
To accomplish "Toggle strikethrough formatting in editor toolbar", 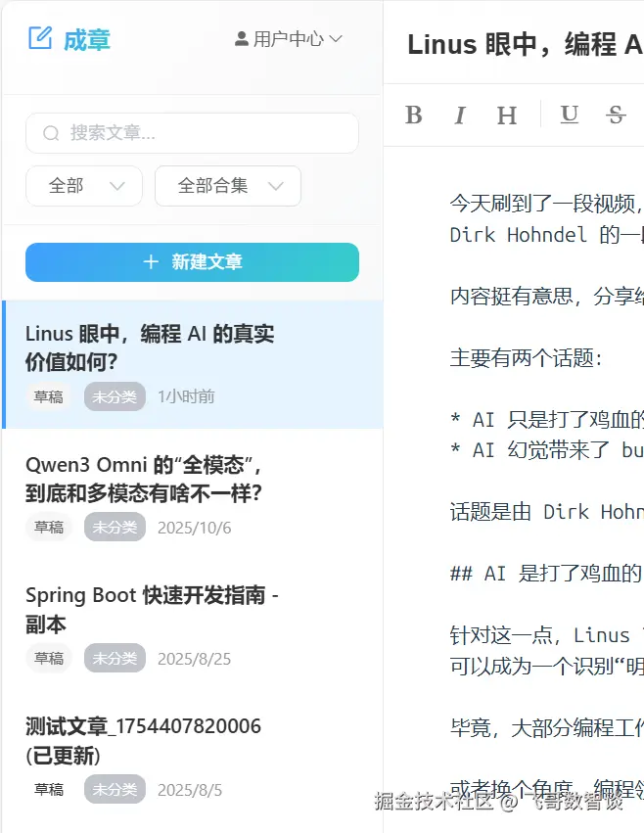I will pos(616,115).
